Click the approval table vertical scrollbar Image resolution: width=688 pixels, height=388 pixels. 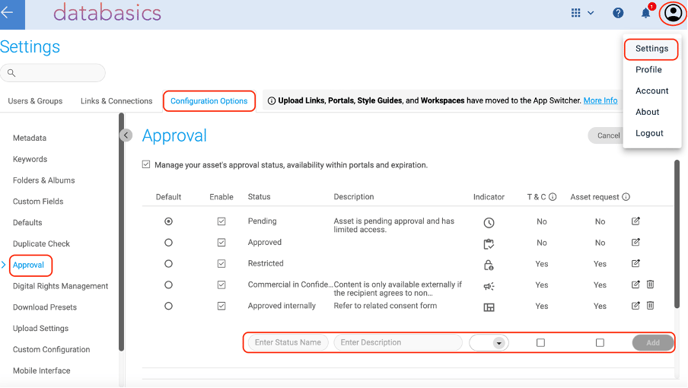pos(677,234)
